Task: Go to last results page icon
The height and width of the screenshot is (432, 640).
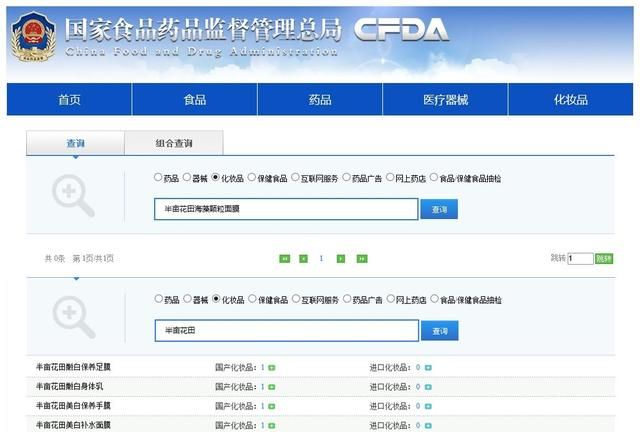Action: [x=362, y=258]
